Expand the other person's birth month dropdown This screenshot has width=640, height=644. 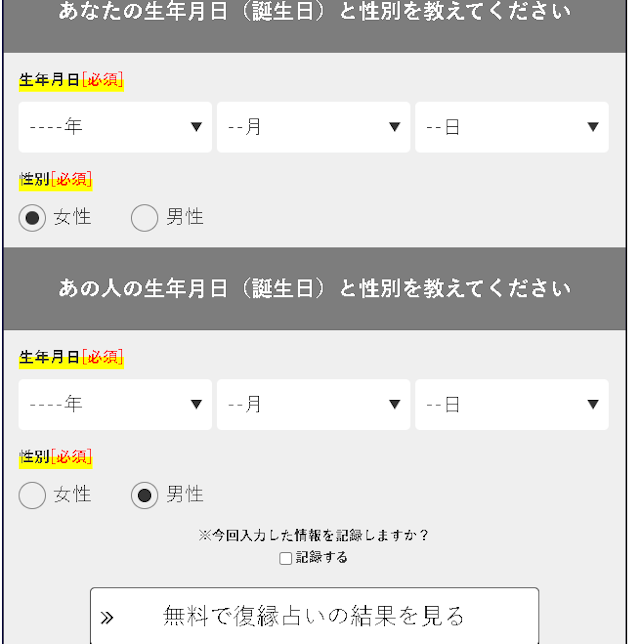pyautogui.click(x=313, y=404)
